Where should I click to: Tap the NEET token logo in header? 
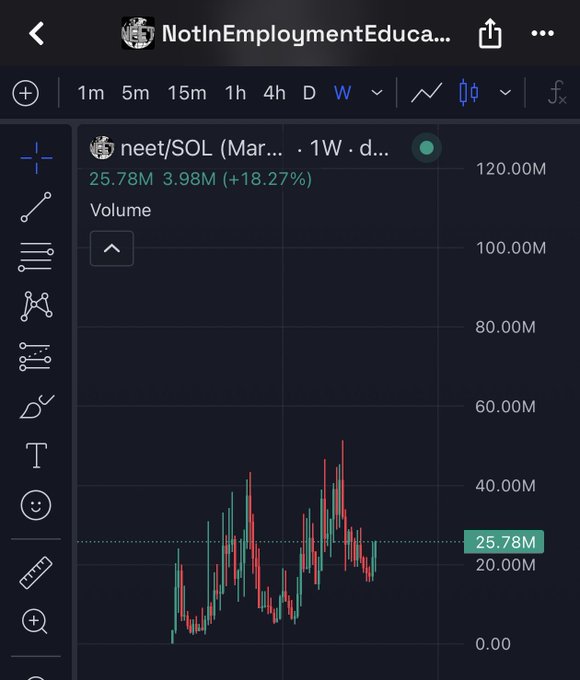[138, 33]
